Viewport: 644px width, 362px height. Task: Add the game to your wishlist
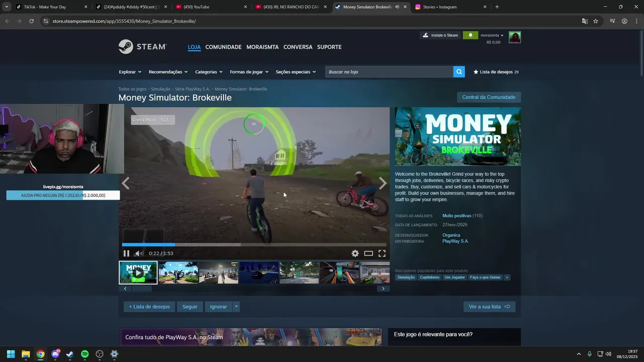click(149, 307)
